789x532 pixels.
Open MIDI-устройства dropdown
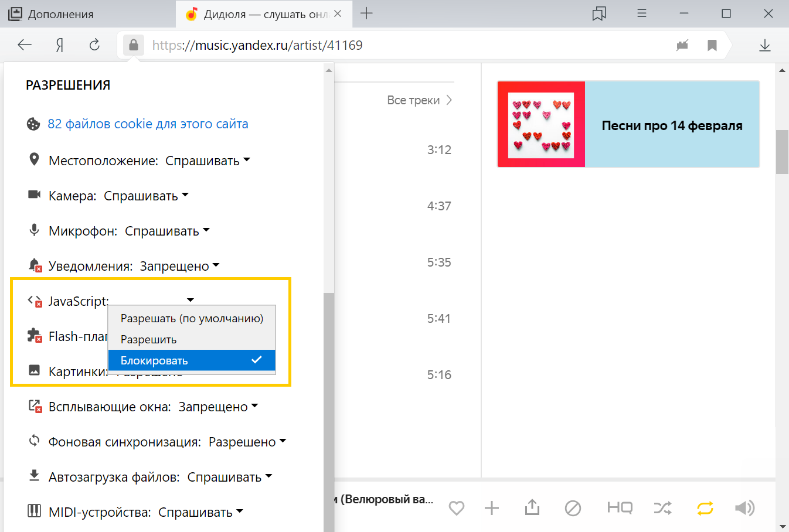pyautogui.click(x=200, y=512)
